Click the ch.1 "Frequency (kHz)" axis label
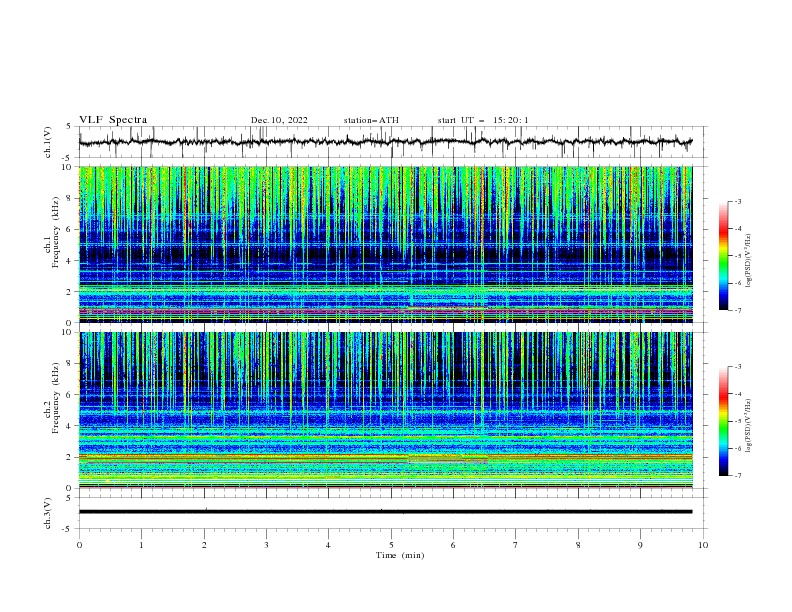792x612 pixels. coord(56,232)
